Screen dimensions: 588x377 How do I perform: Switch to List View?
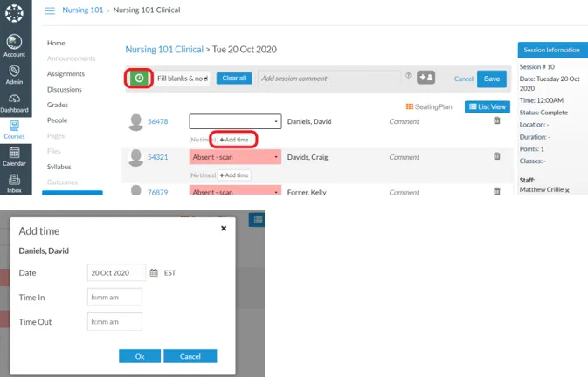488,106
